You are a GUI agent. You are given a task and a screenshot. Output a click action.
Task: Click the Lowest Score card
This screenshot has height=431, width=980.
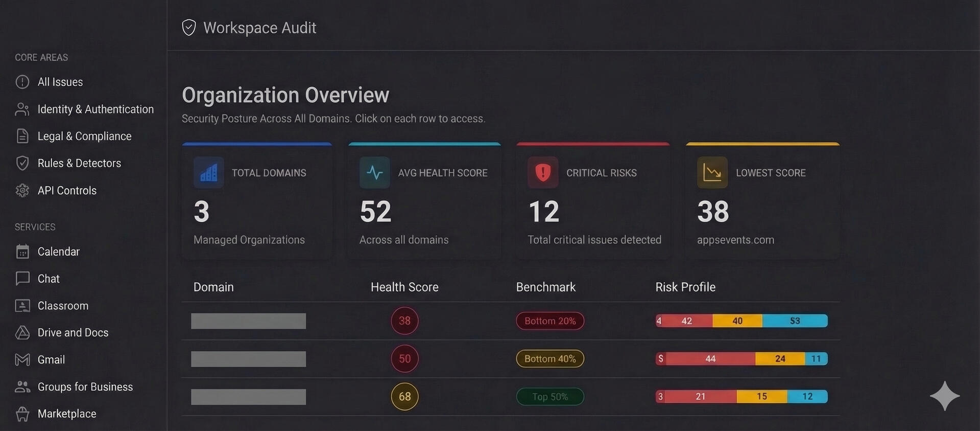pos(762,201)
